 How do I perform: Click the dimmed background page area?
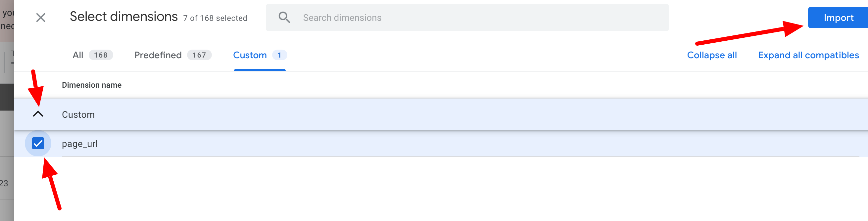(7, 135)
